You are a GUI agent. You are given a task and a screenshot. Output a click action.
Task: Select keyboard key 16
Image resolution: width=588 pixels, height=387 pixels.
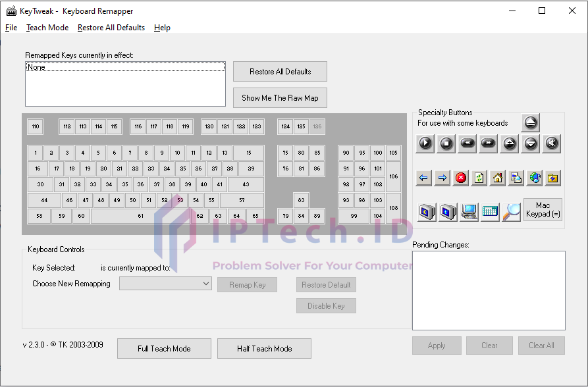[x=38, y=168]
